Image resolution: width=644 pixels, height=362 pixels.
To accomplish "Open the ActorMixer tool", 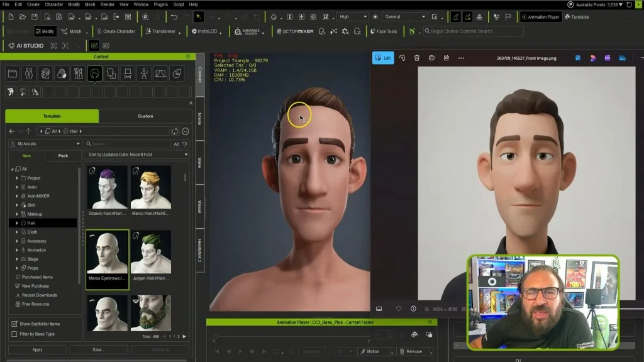I will tap(295, 31).
